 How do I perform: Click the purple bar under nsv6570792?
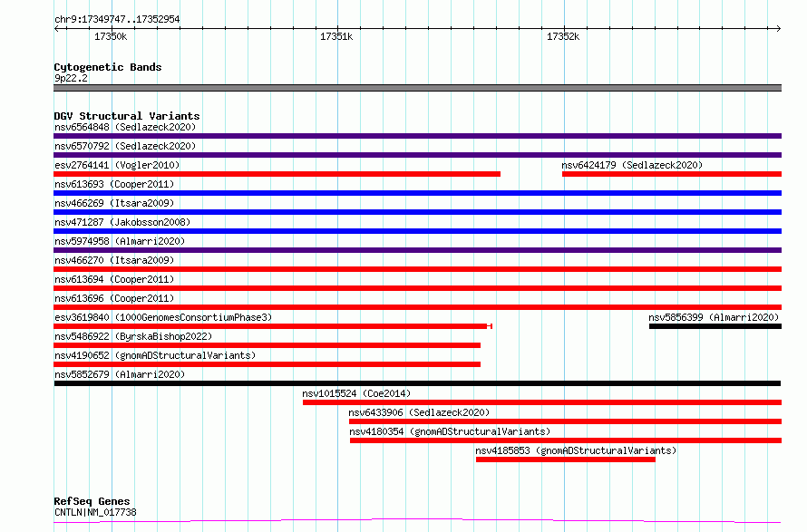click(x=417, y=155)
